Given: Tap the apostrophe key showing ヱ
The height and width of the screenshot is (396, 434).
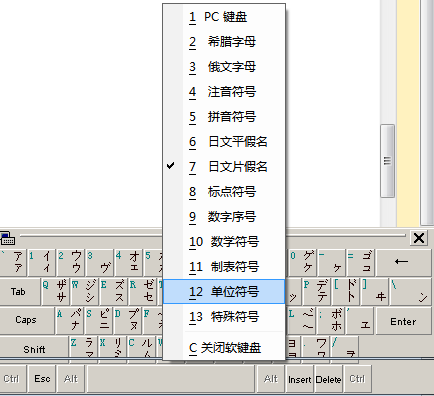Looking at the screenshot, I should click(360, 321).
